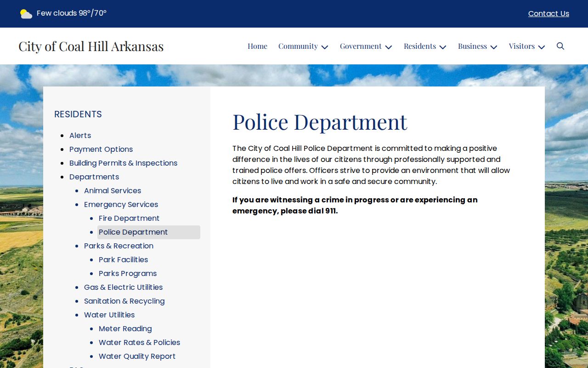The height and width of the screenshot is (368, 588).
Task: Open Water Utilities sidebar link
Action: [109, 315]
